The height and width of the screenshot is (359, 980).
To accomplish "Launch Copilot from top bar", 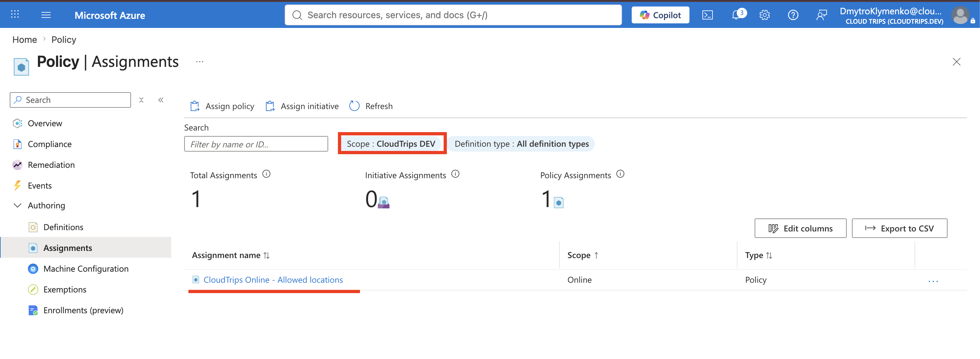I will 660,15.
